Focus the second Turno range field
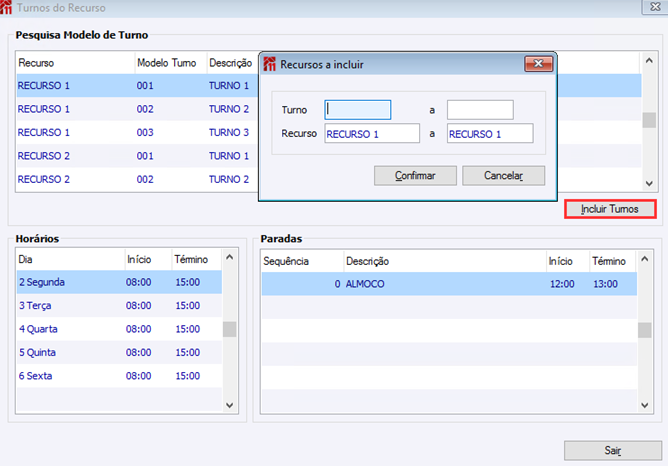The height and width of the screenshot is (466, 668). (x=480, y=110)
